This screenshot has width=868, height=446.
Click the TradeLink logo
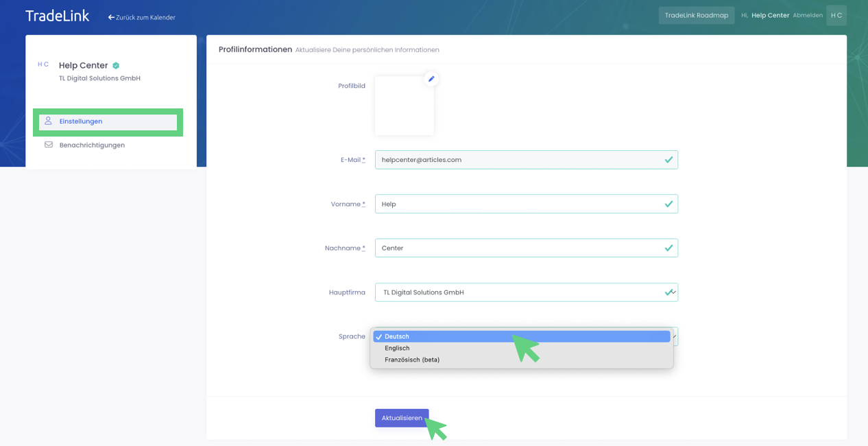click(57, 16)
